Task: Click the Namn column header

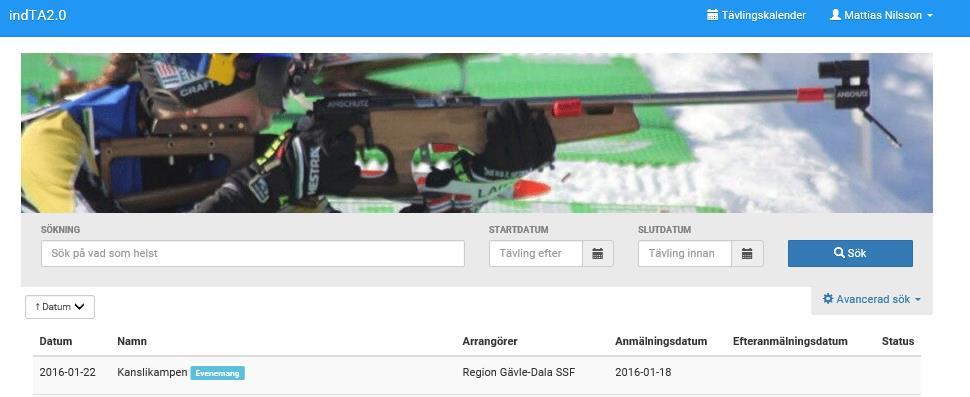Action: pyautogui.click(x=132, y=341)
